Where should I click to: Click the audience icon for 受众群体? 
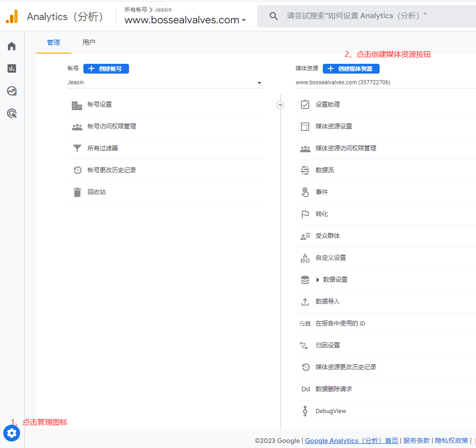click(305, 236)
